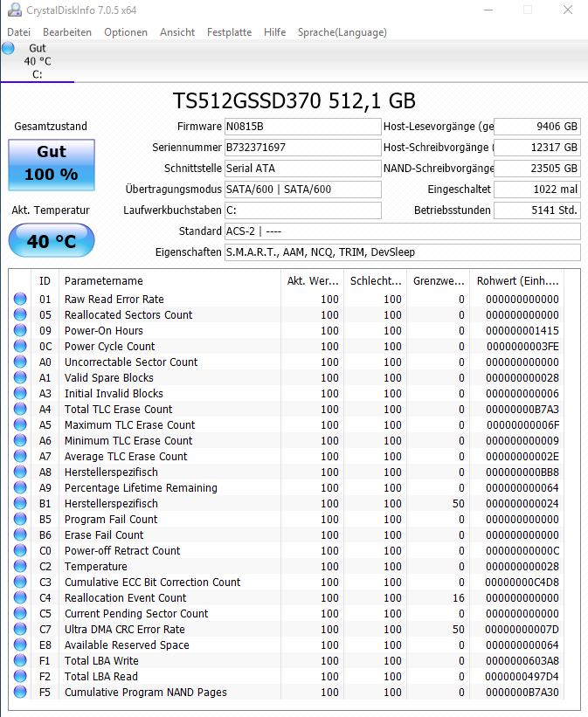Click the Firmware field N0815B
The width and height of the screenshot is (588, 717).
click(302, 127)
